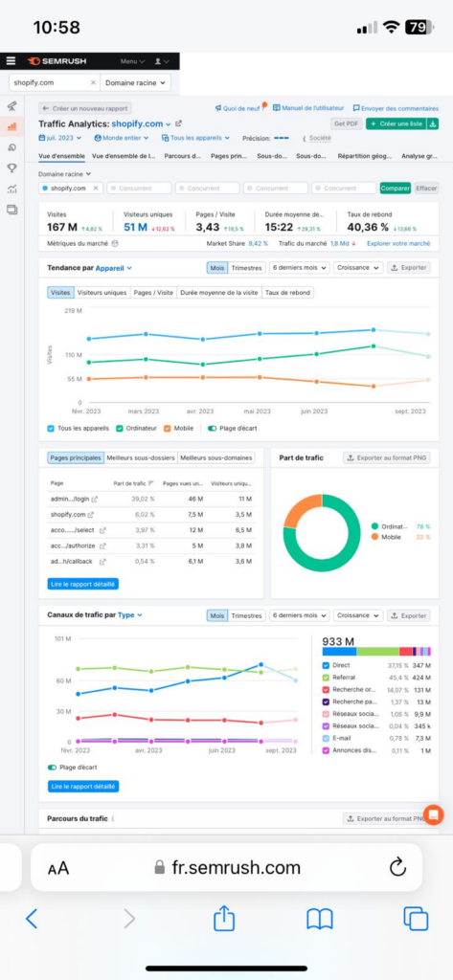Toggle the Tous les appareils checkbox
The image size is (453, 980).
point(51,428)
